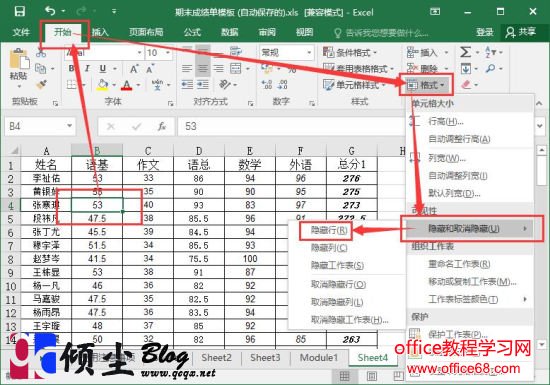The width and height of the screenshot is (550, 385).
Task: Click the phonetic guide wén icon
Action: click(157, 85)
